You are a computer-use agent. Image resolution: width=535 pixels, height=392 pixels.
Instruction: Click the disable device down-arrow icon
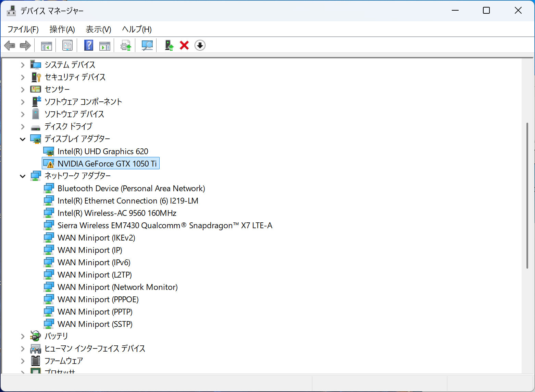click(x=200, y=45)
